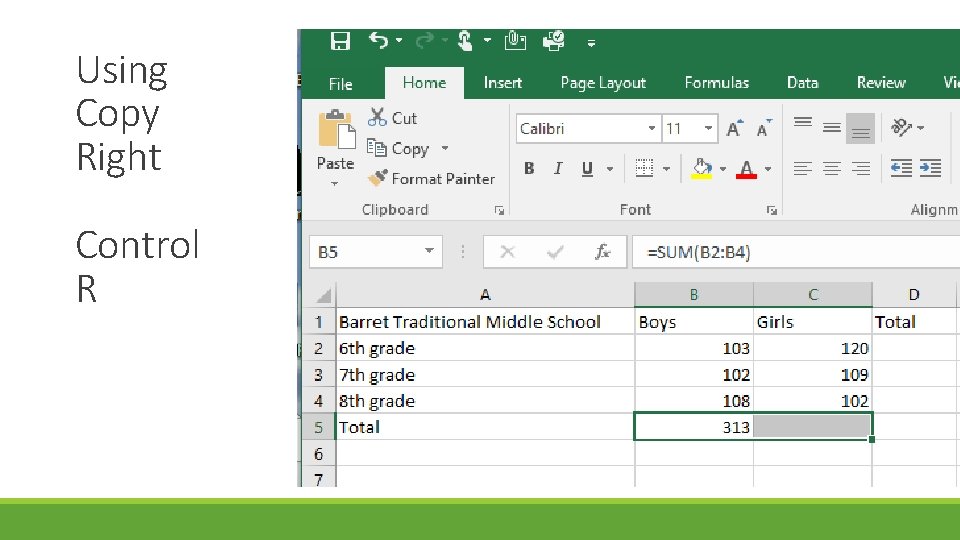The height and width of the screenshot is (540, 960).
Task: Open the Font Color dropdown arrow
Action: tap(768, 168)
